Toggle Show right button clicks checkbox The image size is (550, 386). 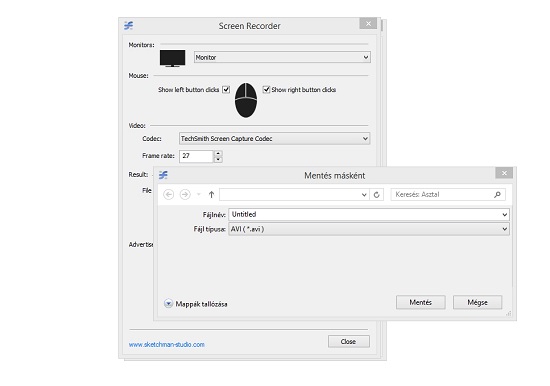coord(266,89)
